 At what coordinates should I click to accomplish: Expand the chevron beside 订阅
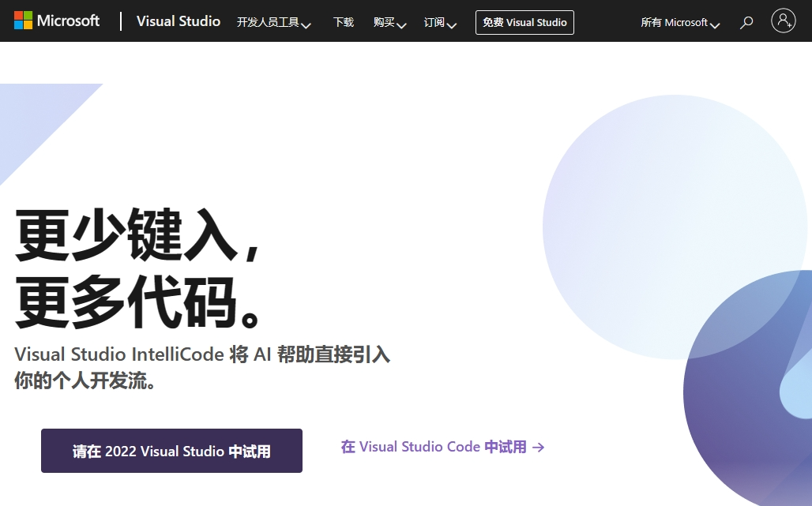[x=452, y=26]
